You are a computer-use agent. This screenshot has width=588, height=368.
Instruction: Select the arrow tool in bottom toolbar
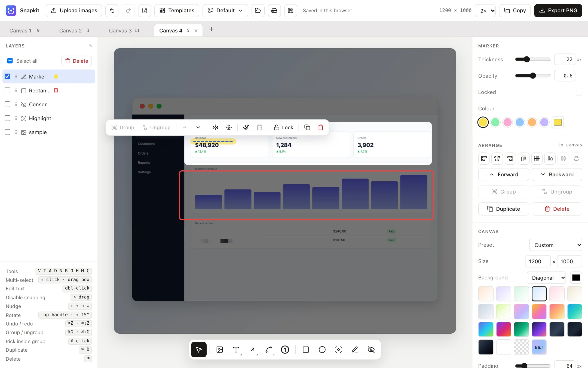tap(252, 349)
